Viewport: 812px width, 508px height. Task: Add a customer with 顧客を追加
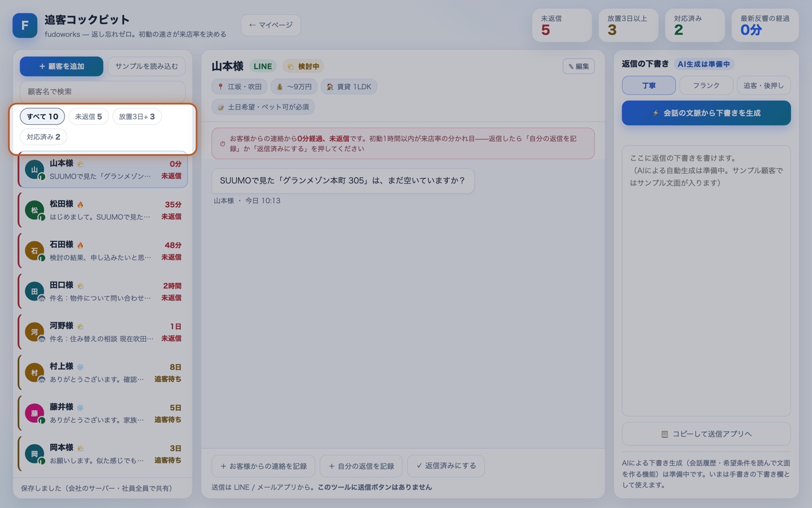pyautogui.click(x=61, y=66)
